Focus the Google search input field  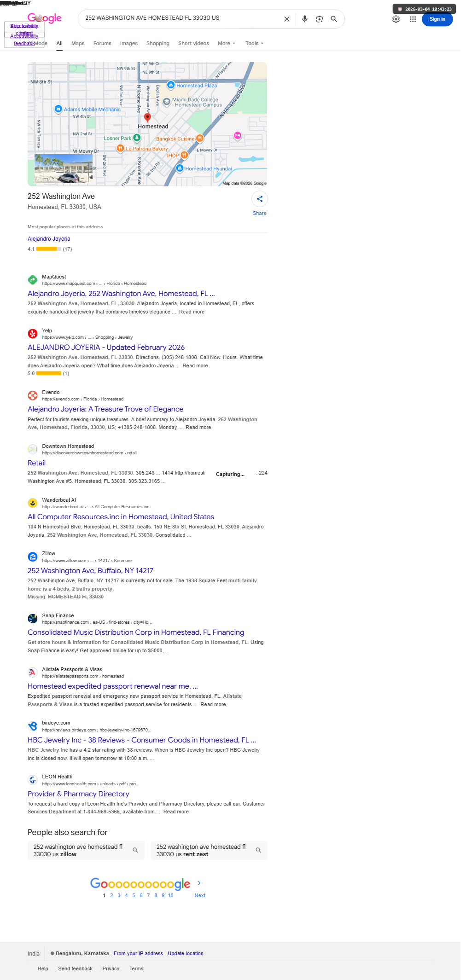(181, 18)
